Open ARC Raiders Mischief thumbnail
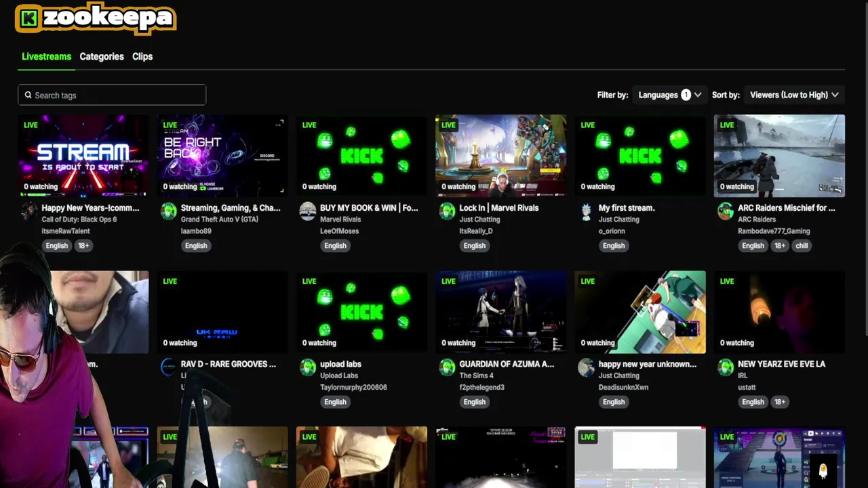The width and height of the screenshot is (868, 488). (779, 156)
